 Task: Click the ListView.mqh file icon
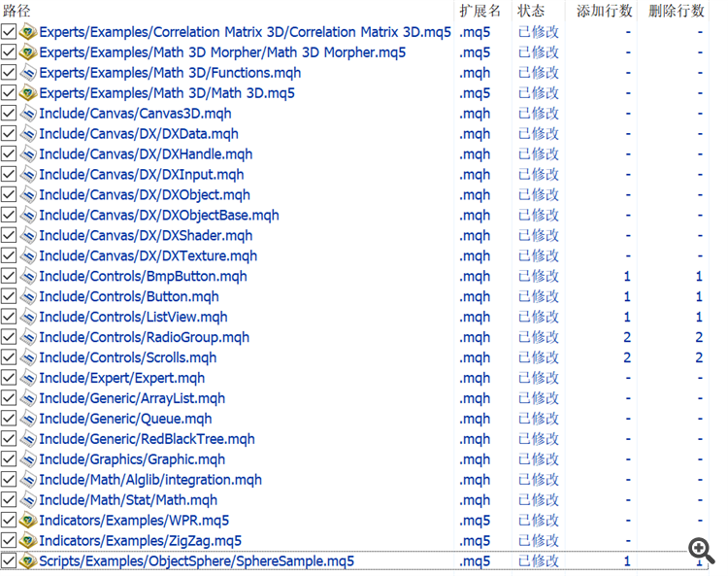[x=28, y=317]
